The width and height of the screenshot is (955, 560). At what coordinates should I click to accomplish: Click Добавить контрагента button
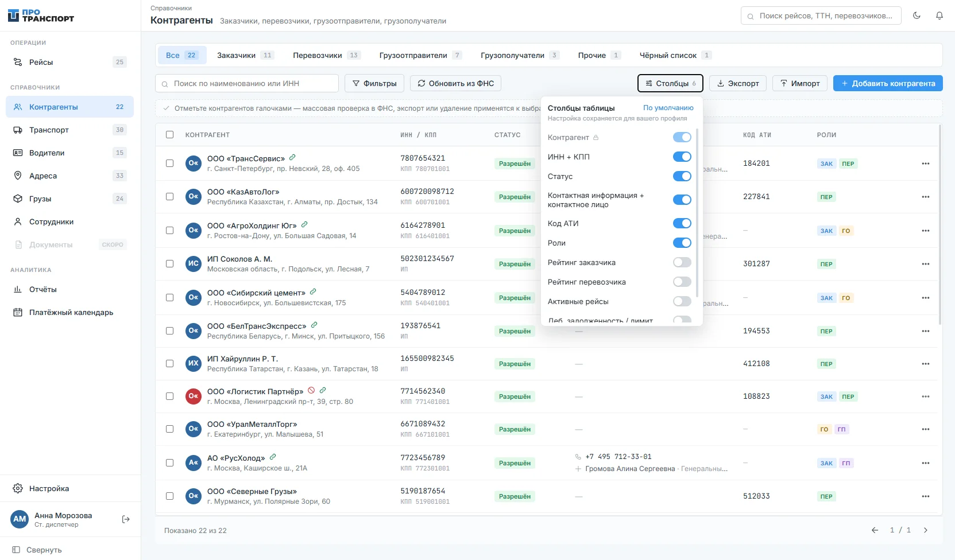pos(888,83)
